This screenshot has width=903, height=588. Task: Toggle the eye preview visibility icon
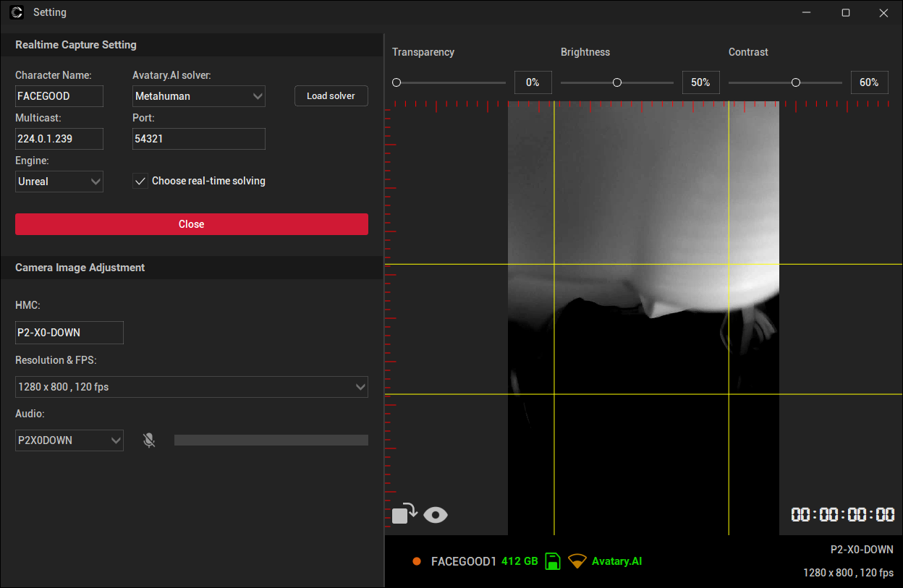[436, 514]
